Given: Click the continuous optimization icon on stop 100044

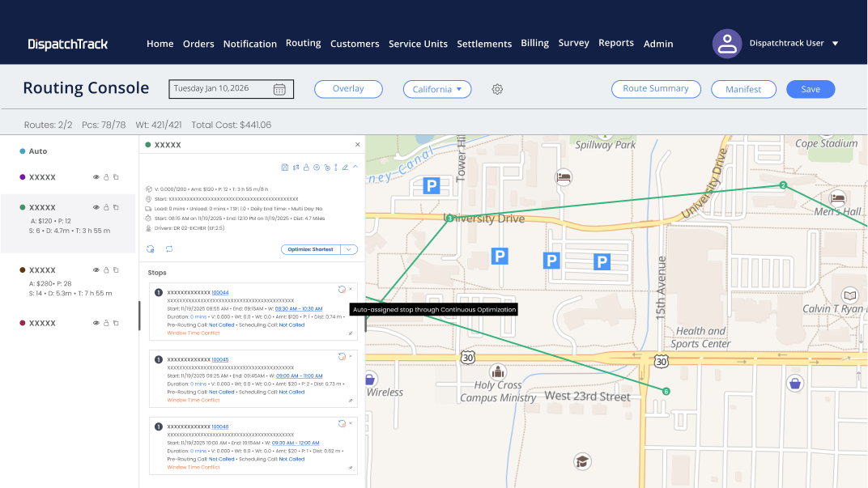Looking at the screenshot, I should tap(342, 290).
